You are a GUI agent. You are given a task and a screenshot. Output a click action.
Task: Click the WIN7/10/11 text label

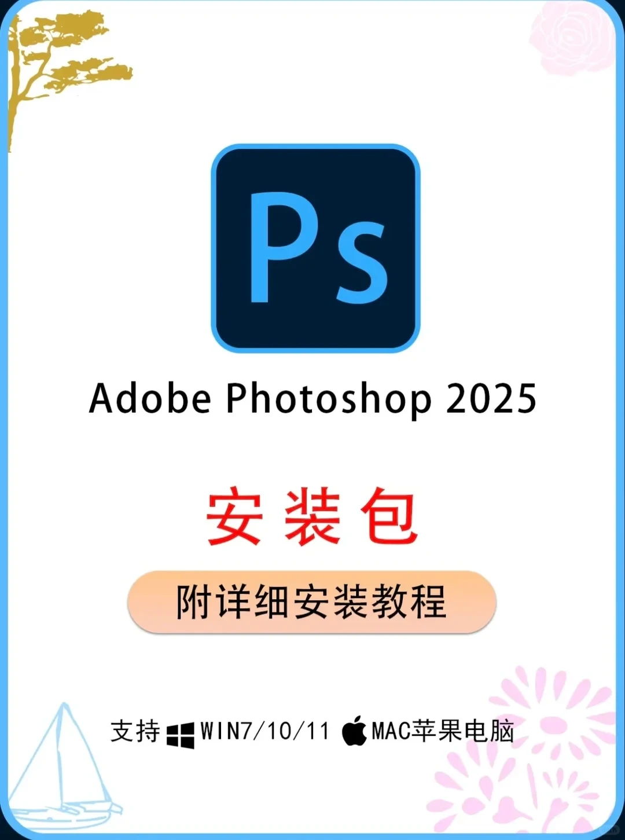(265, 731)
